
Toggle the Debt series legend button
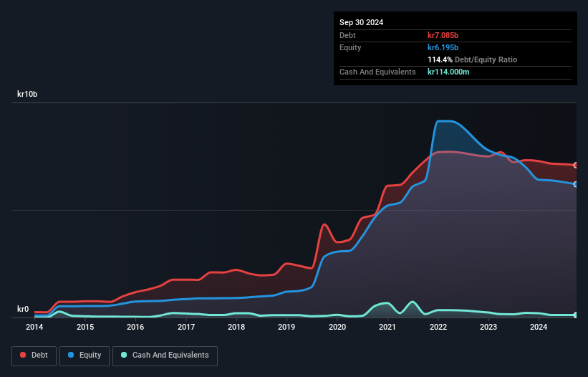(34, 355)
